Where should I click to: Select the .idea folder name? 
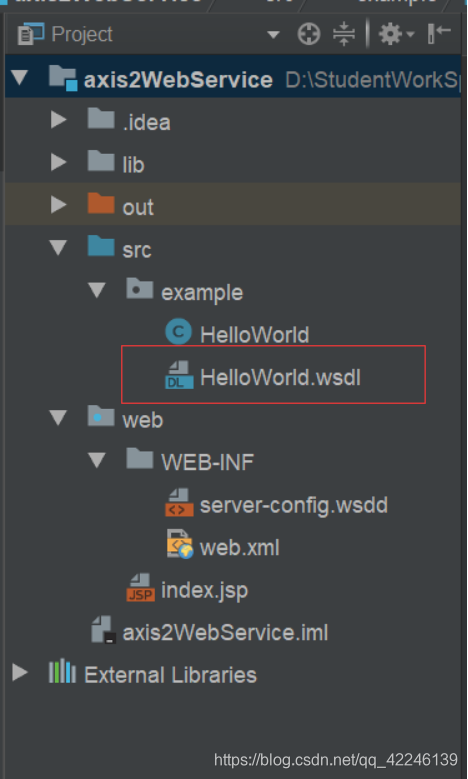click(x=147, y=122)
